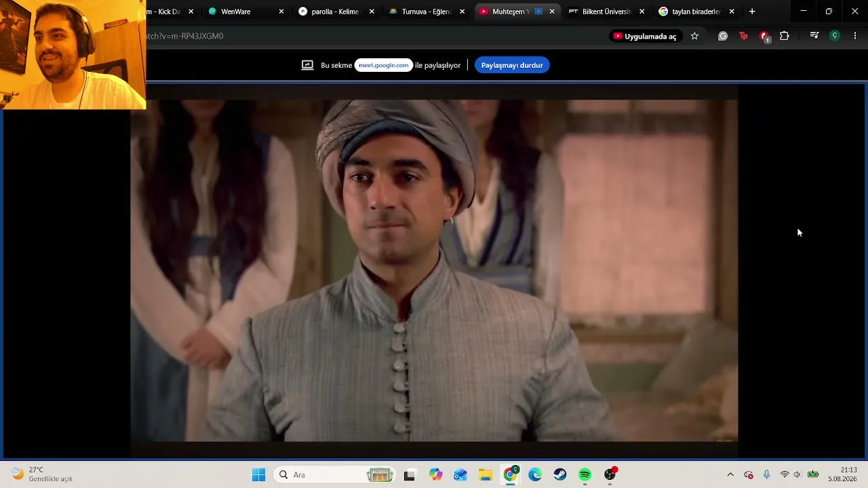Bookmark this page with the star icon
The width and height of the screenshot is (868, 488).
tap(694, 36)
